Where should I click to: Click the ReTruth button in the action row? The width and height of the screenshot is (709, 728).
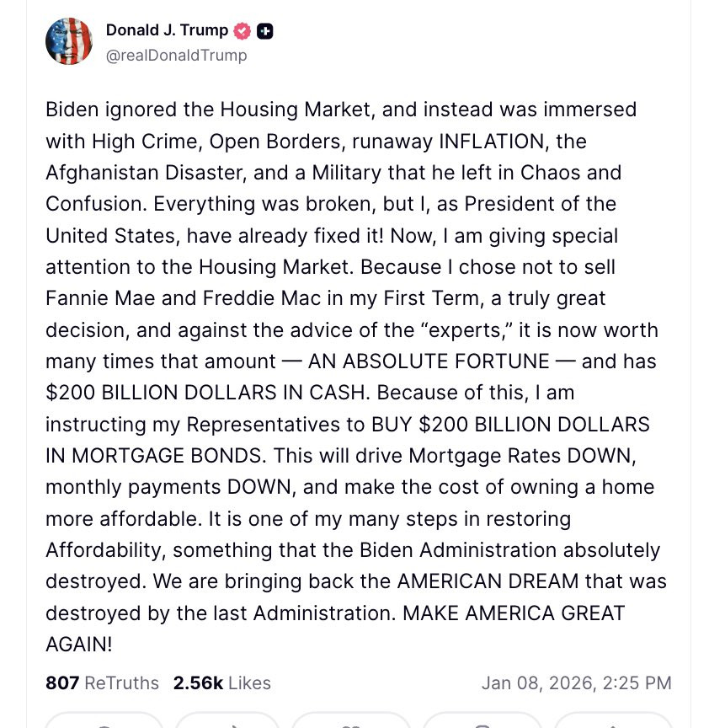227,720
